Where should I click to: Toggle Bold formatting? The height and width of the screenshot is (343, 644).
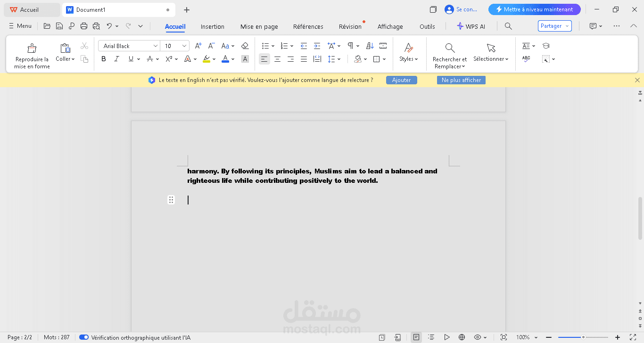tap(104, 59)
